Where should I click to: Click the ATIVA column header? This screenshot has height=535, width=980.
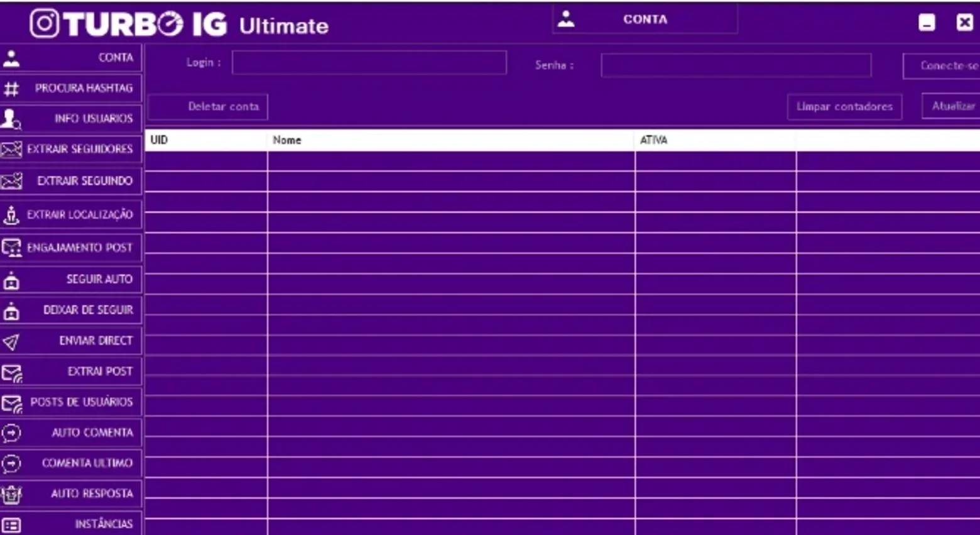click(x=716, y=140)
